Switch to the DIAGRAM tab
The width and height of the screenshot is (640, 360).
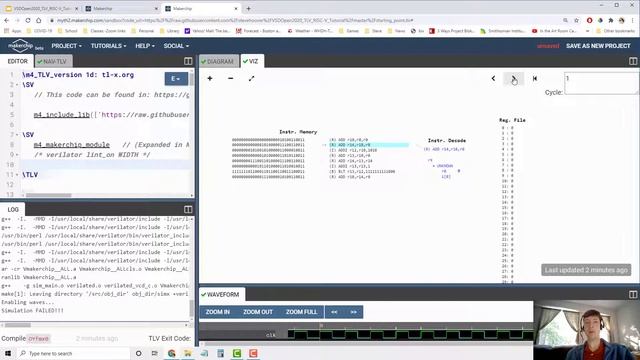point(218,61)
